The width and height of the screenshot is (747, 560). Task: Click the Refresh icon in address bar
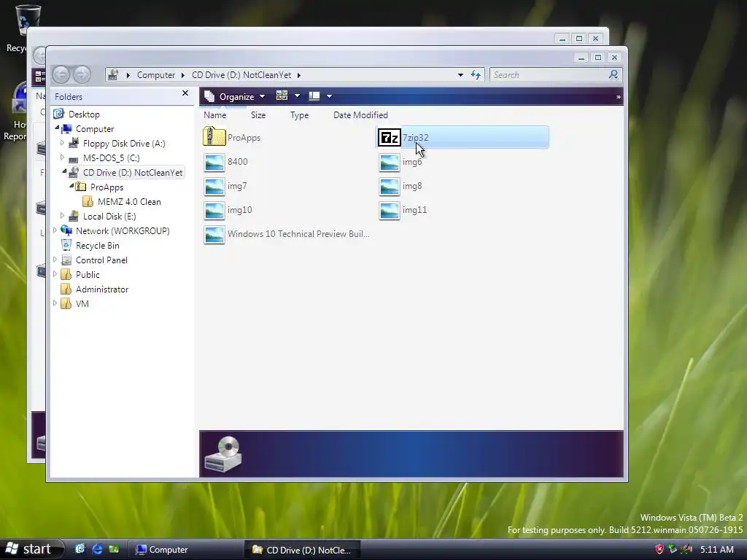coord(476,75)
